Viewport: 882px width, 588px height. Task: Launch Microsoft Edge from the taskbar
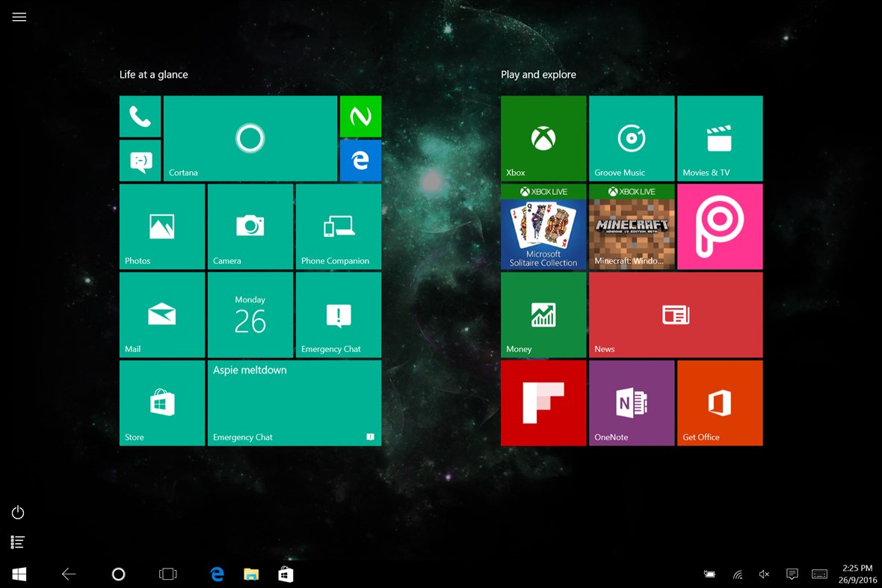217,574
